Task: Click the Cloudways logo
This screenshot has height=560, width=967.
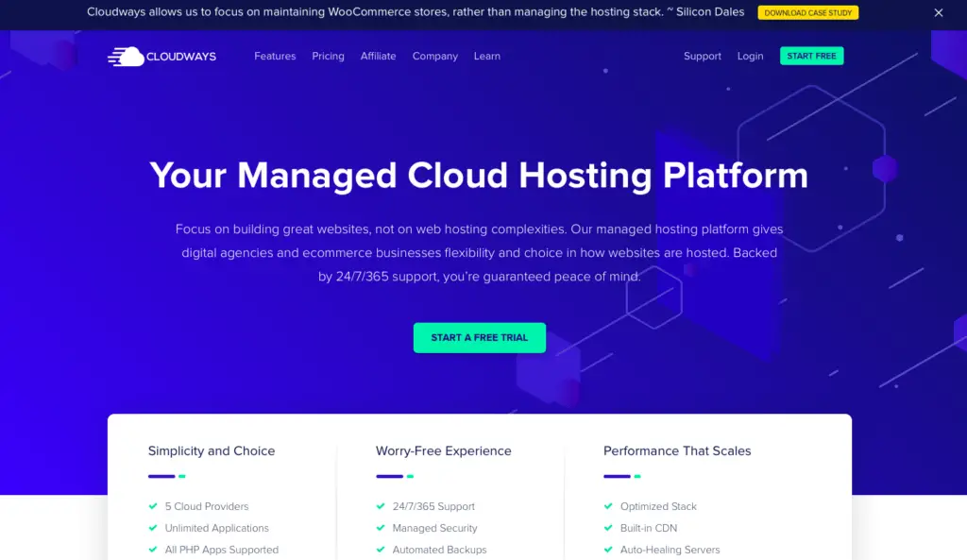Action: [x=161, y=56]
